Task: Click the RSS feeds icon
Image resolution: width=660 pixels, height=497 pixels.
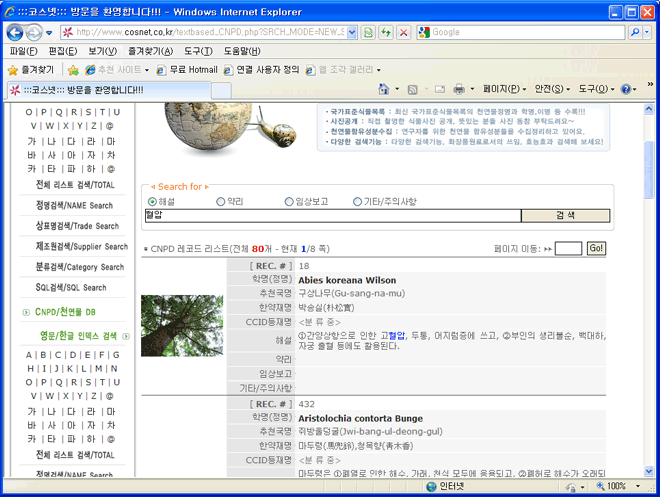Action: coord(412,89)
